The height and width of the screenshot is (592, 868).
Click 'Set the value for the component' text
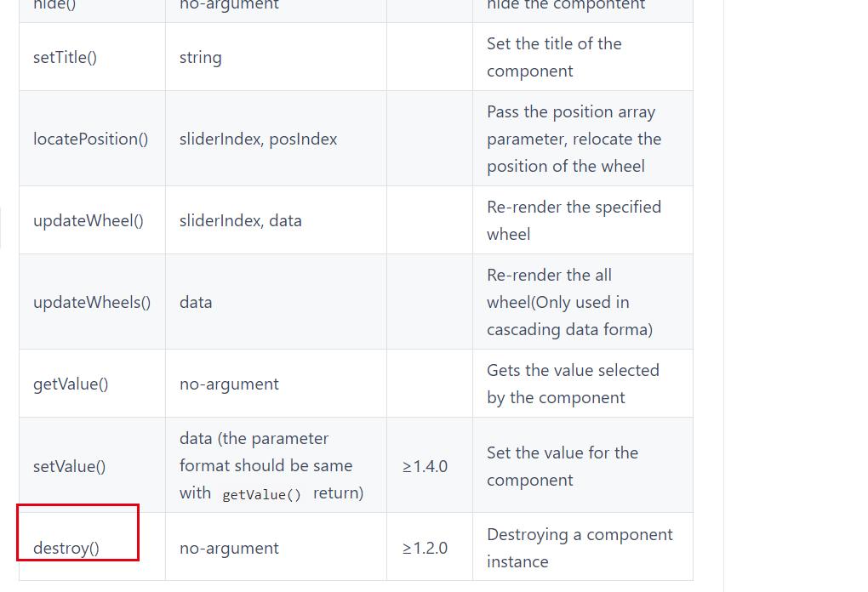(x=562, y=466)
